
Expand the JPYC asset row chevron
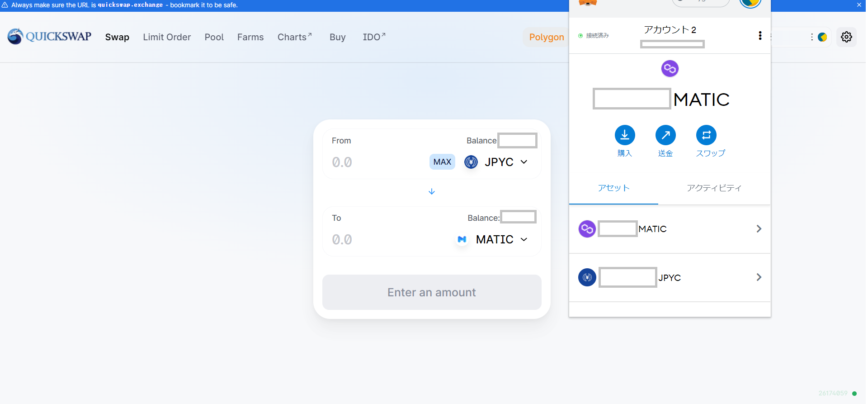[x=759, y=277]
